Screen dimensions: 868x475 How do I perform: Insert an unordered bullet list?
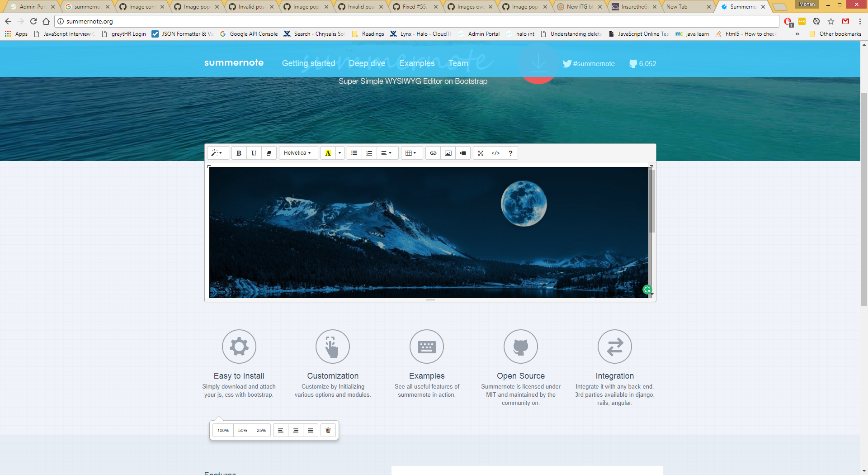[x=354, y=153]
